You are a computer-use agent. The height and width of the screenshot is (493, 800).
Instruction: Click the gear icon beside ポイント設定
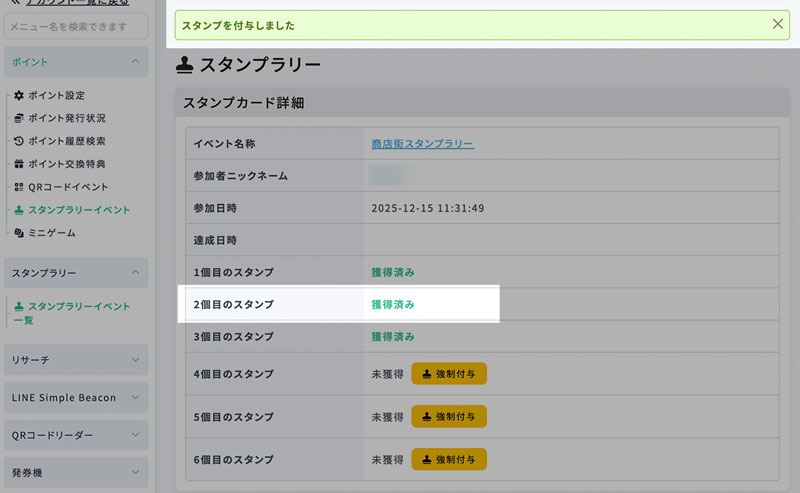(x=19, y=95)
